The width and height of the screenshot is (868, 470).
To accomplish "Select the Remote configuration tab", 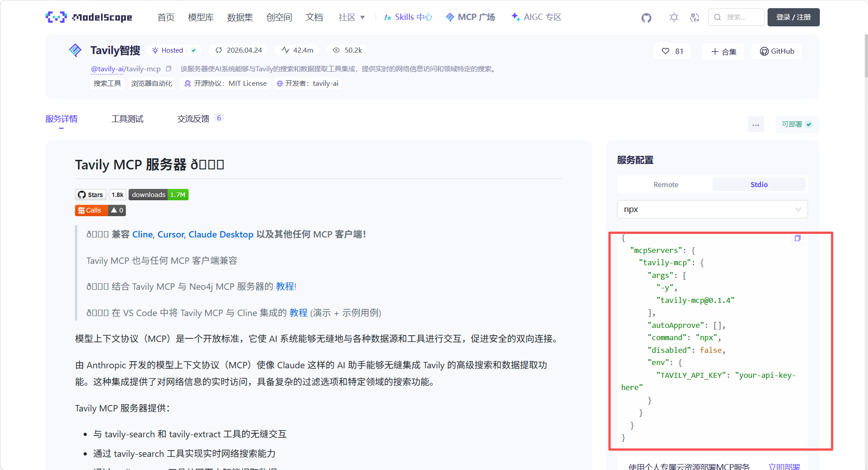I will (x=666, y=184).
